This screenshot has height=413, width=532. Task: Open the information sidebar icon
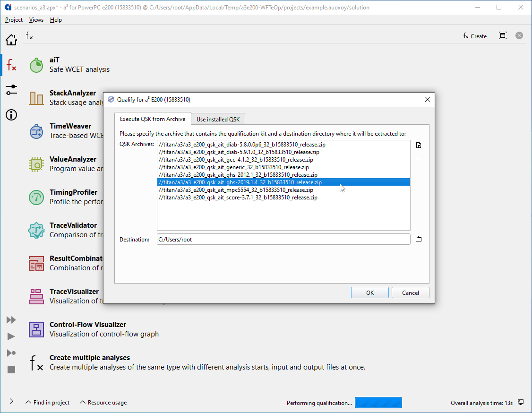click(x=11, y=115)
